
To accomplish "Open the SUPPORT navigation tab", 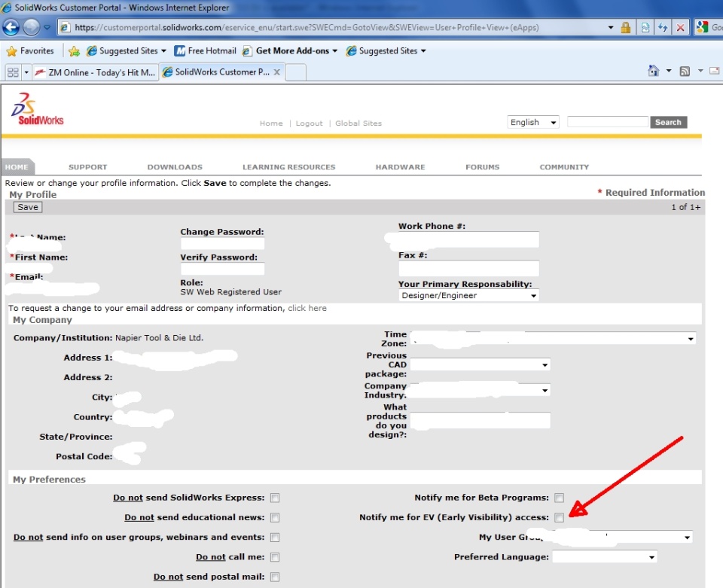I will pos(87,167).
